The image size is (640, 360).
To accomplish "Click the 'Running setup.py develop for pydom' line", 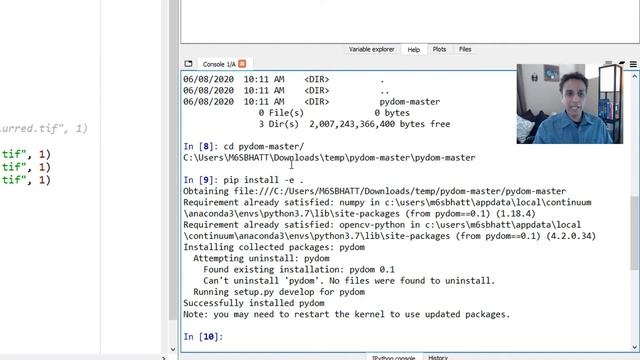I will click(279, 292).
